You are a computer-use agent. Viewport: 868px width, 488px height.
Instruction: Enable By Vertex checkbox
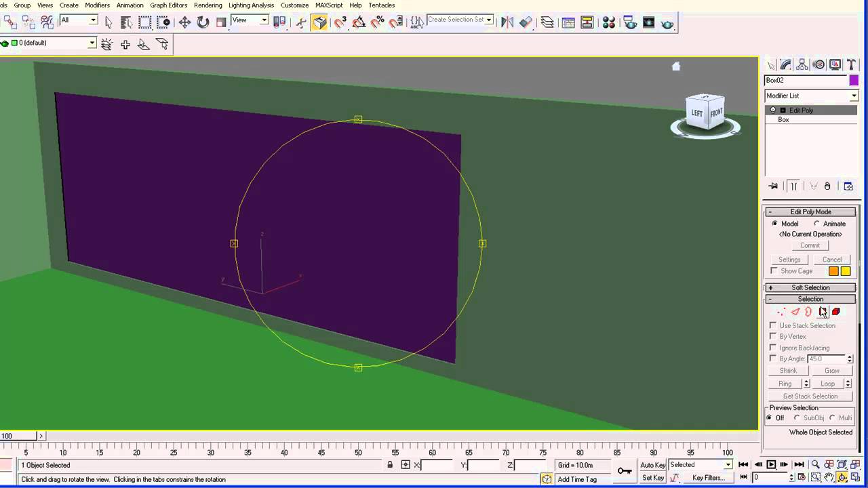coord(773,336)
